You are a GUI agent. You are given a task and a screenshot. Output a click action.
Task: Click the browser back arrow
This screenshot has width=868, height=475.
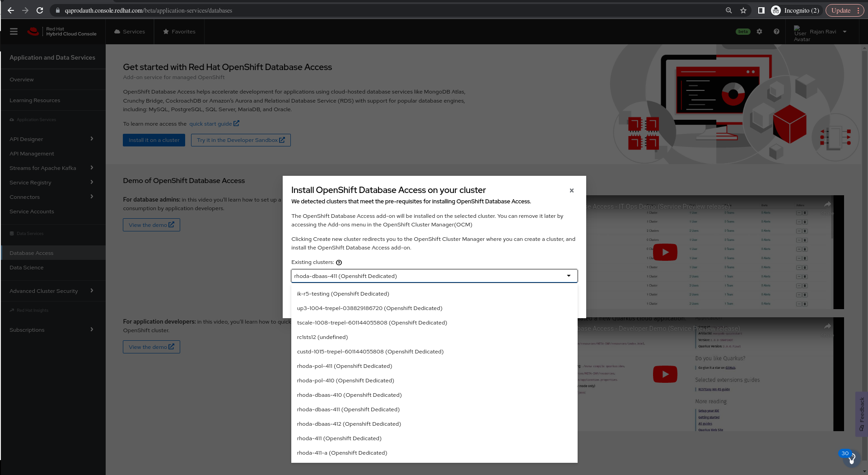pyautogui.click(x=11, y=10)
